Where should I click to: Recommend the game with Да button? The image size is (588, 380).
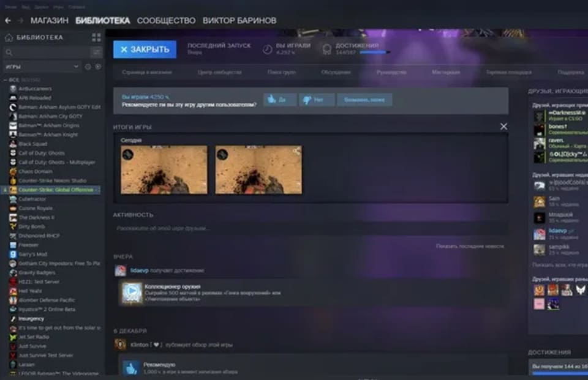[280, 100]
